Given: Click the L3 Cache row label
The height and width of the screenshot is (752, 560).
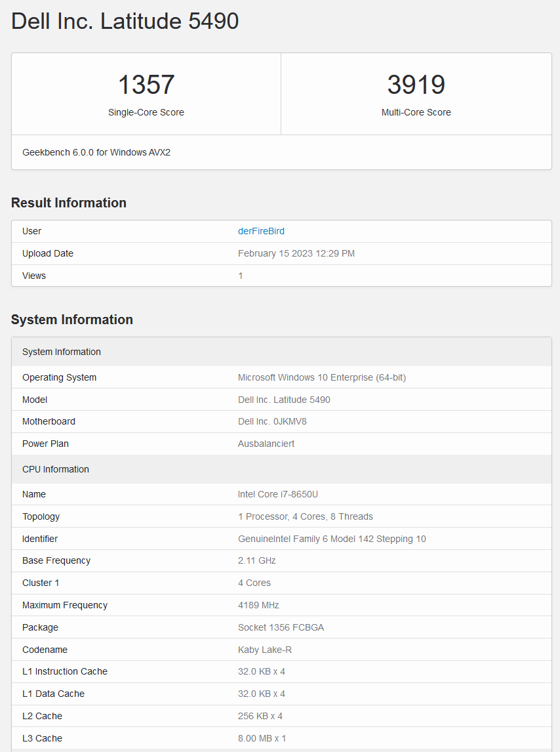Looking at the screenshot, I should coord(42,738).
